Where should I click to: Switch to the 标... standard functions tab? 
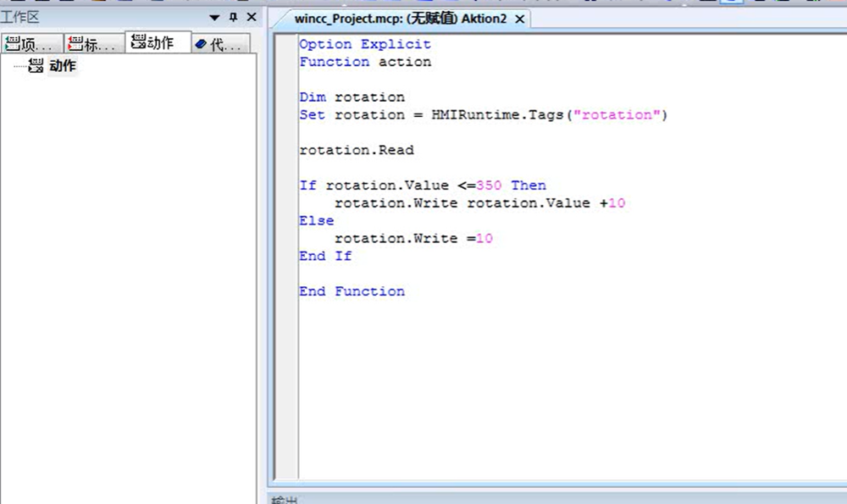pyautogui.click(x=93, y=44)
